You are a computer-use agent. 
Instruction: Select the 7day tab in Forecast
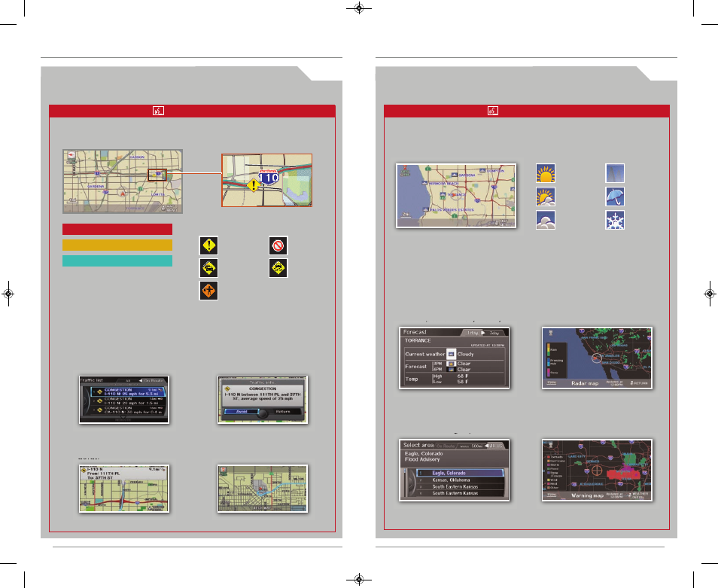pyautogui.click(x=494, y=333)
